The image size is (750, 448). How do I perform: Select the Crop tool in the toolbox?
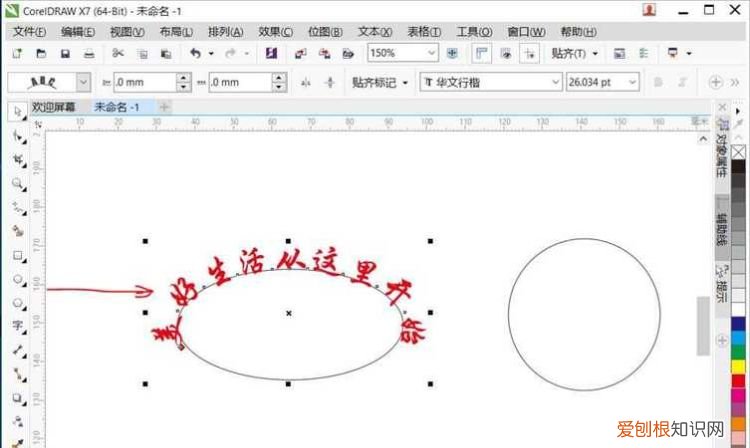18,160
